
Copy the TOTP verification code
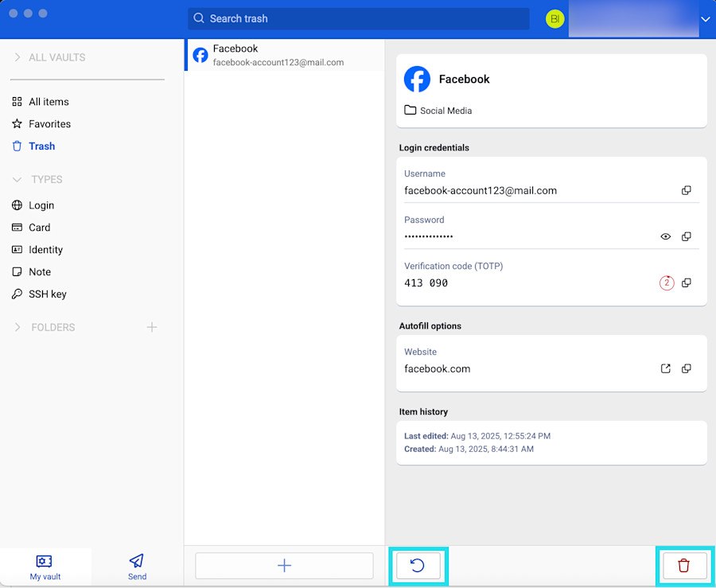point(686,283)
